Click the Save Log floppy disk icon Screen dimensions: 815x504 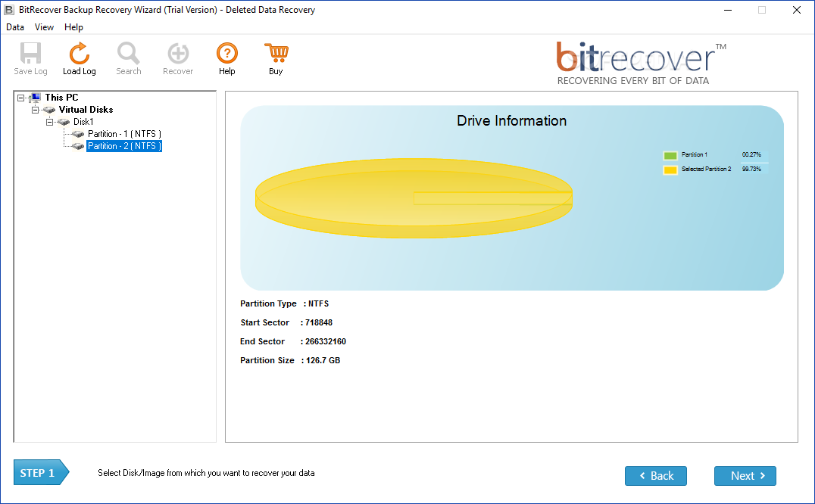[30, 53]
